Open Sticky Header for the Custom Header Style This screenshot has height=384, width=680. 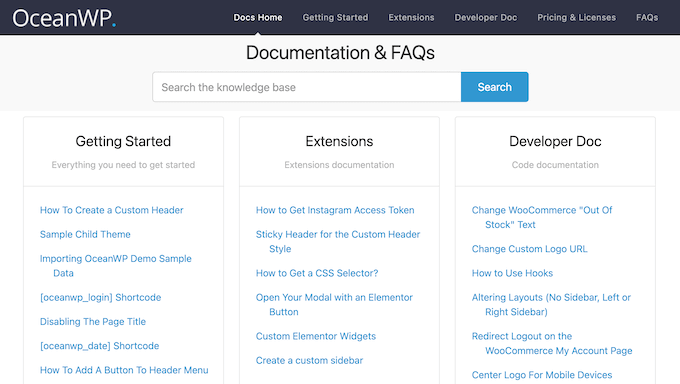338,241
